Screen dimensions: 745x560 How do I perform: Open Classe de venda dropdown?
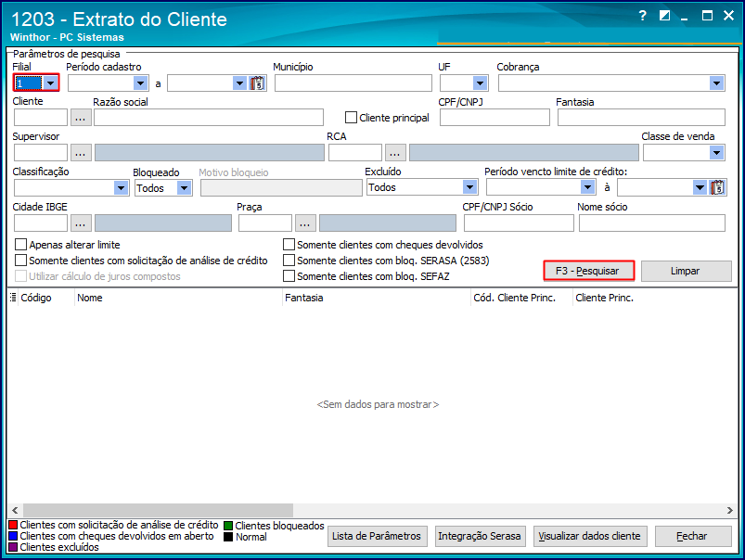coord(717,153)
